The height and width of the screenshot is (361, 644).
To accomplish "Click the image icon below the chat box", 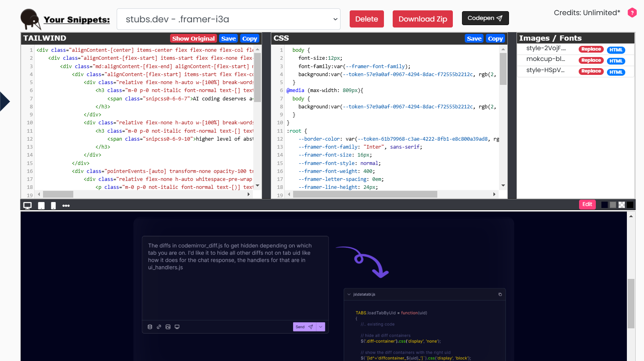I will tap(168, 327).
